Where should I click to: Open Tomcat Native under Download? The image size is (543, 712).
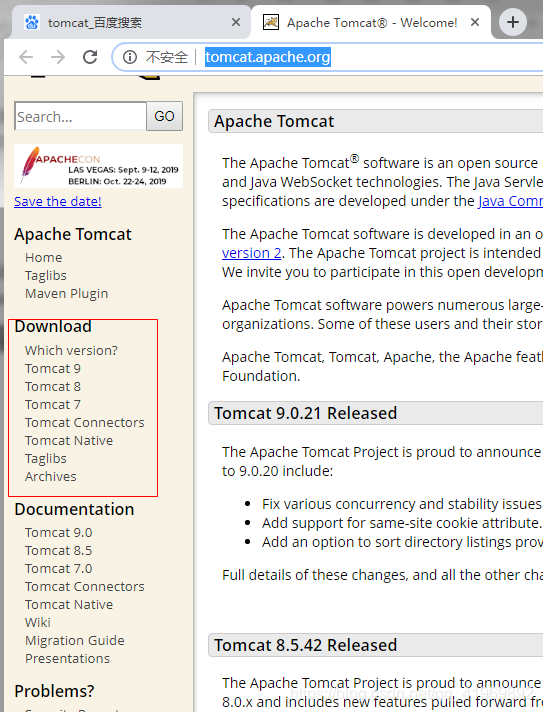click(x=69, y=440)
